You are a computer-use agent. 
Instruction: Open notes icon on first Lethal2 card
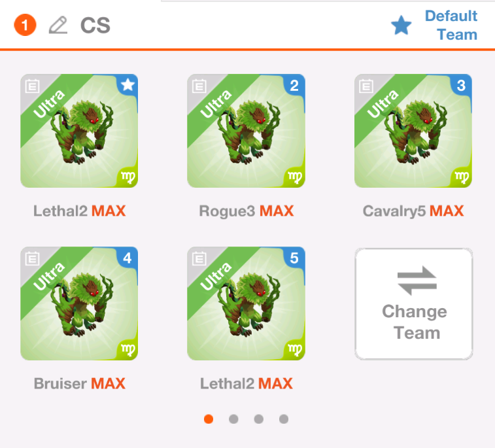click(x=32, y=86)
